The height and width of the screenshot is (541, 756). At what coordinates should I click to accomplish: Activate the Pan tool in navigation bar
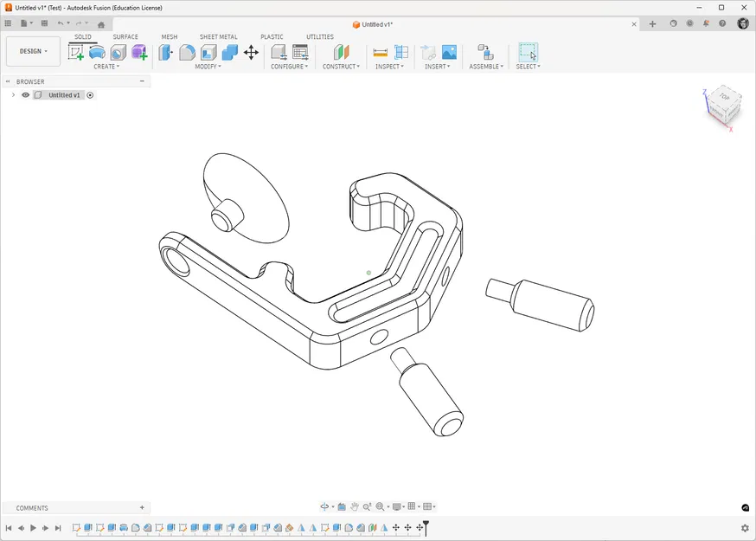click(x=354, y=506)
